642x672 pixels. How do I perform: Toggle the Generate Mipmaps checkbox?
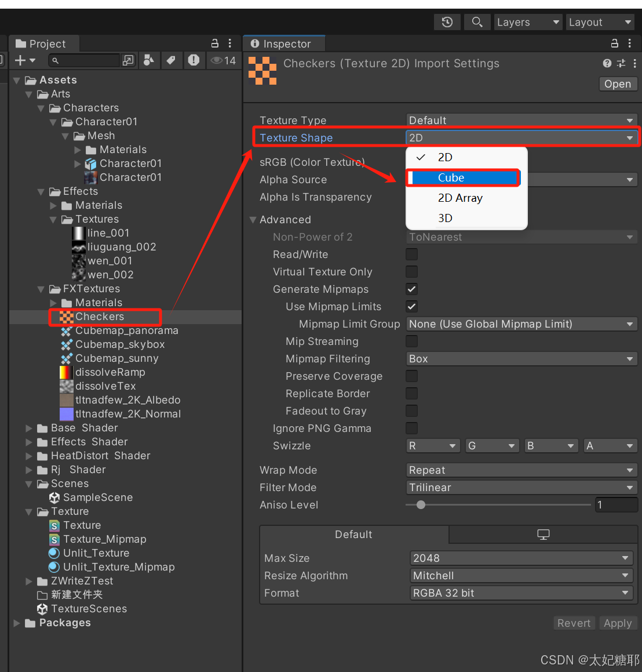(411, 289)
